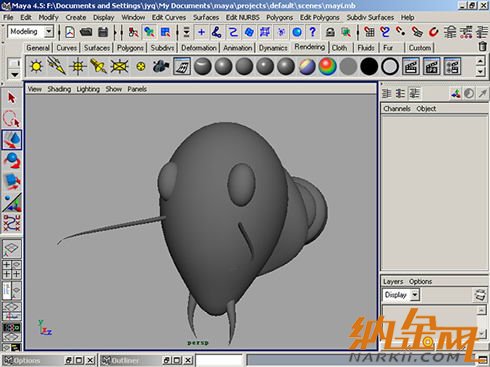Click the Channels menu in Channel Box
Image resolution: width=490 pixels, height=367 pixels.
point(397,109)
